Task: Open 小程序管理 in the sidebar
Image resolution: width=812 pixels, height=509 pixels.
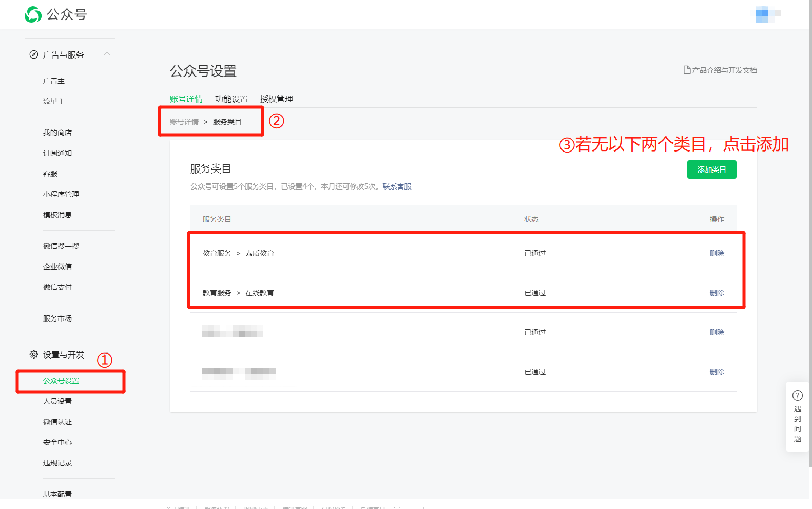Action: tap(61, 194)
